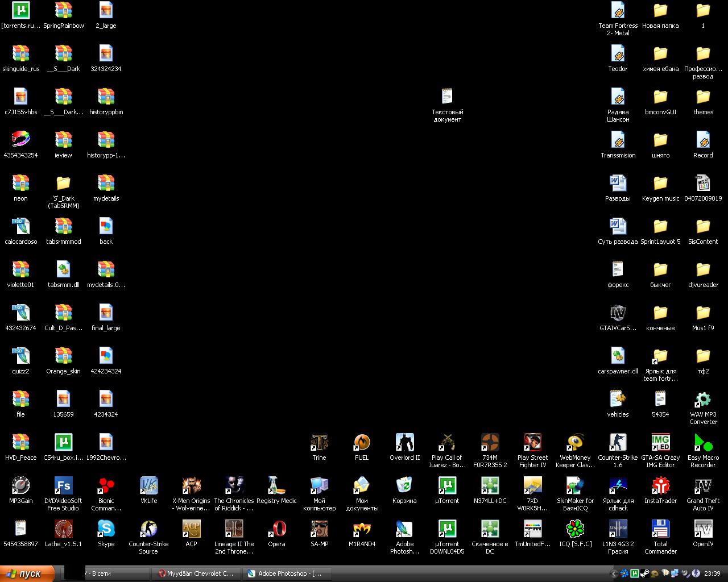728x582 pixels.
Task: Click the tabsrmm.dll file icon
Action: tap(63, 269)
